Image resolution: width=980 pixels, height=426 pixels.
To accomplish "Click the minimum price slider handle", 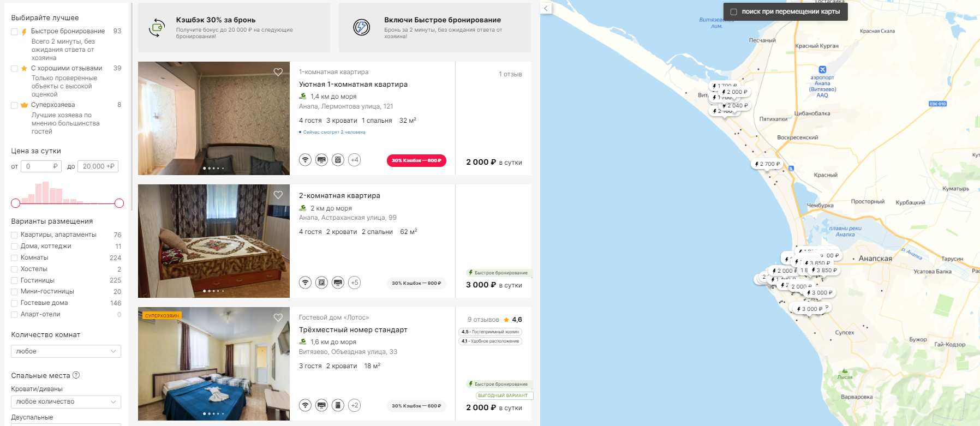I will pos(15,203).
